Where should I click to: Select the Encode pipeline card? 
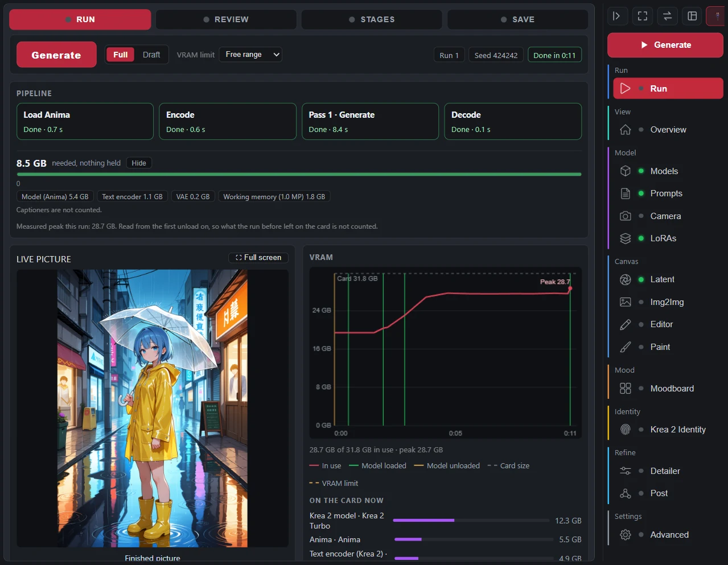tap(228, 121)
